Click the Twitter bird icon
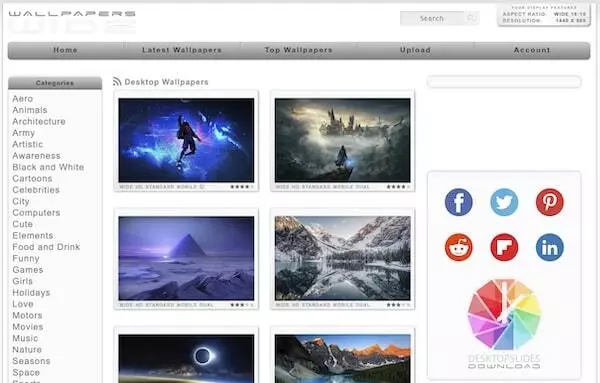This screenshot has height=383, width=600. pos(504,202)
